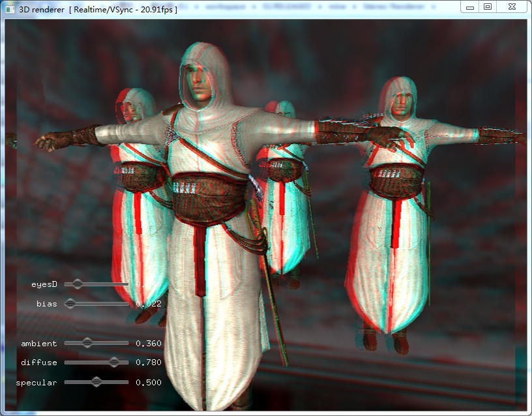This screenshot has height=416, width=532.
Task: Click left end of ambient slider track
Action: click(x=66, y=342)
